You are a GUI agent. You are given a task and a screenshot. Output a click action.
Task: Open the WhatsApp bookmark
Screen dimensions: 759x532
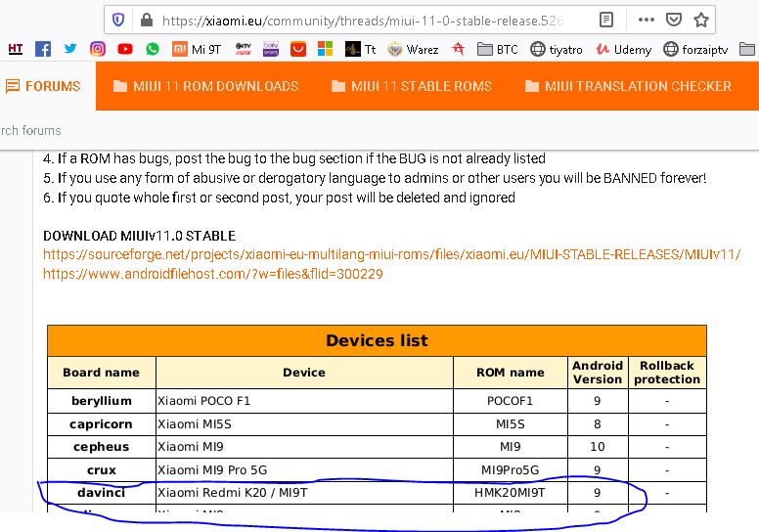pyautogui.click(x=153, y=49)
